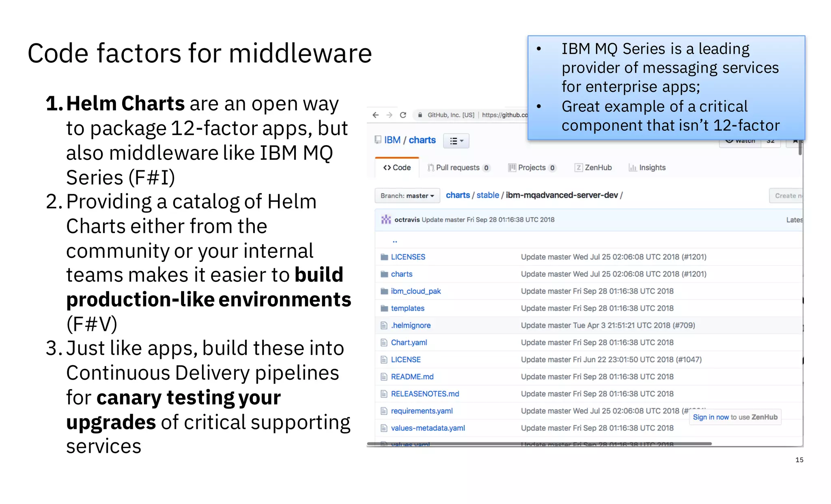Image resolution: width=831 pixels, height=504 pixels.
Task: Click the lock icon in address bar
Action: [420, 115]
